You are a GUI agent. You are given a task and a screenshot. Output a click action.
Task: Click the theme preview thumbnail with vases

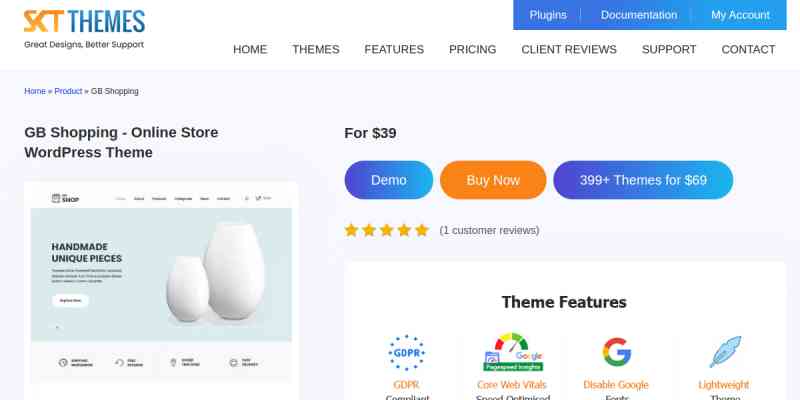pos(161,282)
